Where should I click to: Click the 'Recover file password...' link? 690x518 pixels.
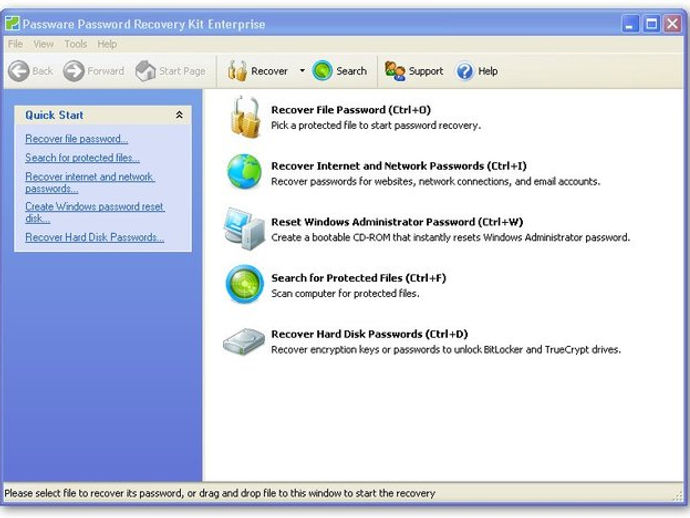pos(77,139)
